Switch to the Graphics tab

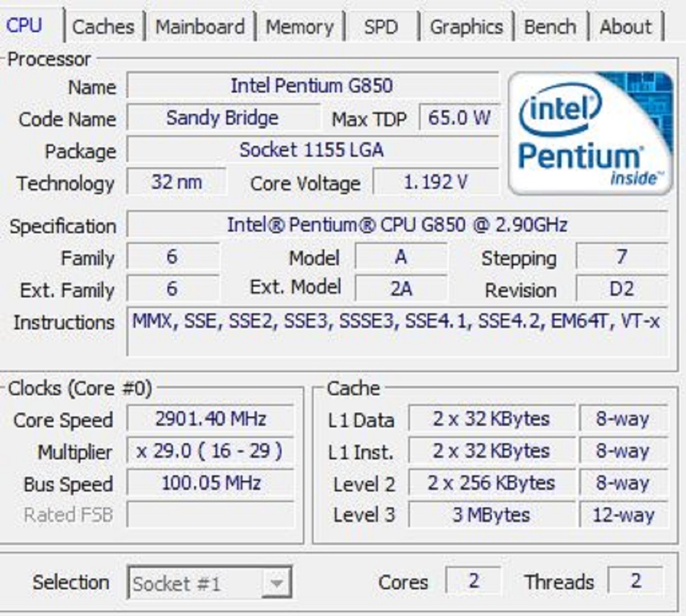(x=466, y=27)
